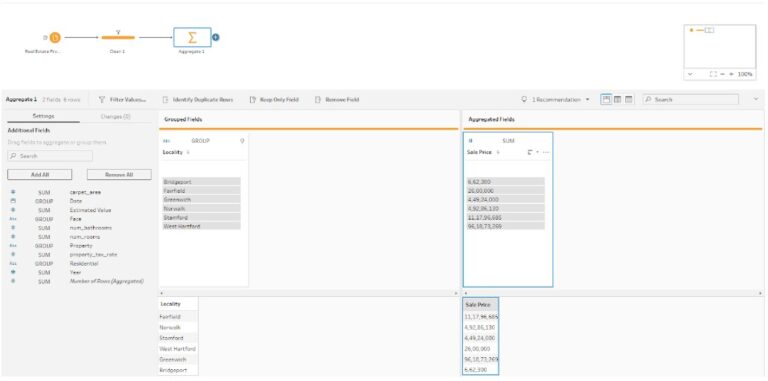
Task: Open the Settings tab
Action: 43,116
